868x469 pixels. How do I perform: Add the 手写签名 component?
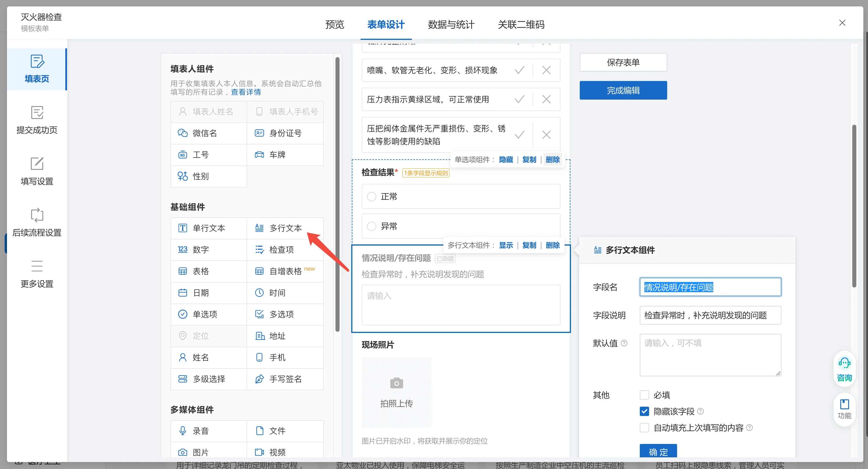coord(285,379)
